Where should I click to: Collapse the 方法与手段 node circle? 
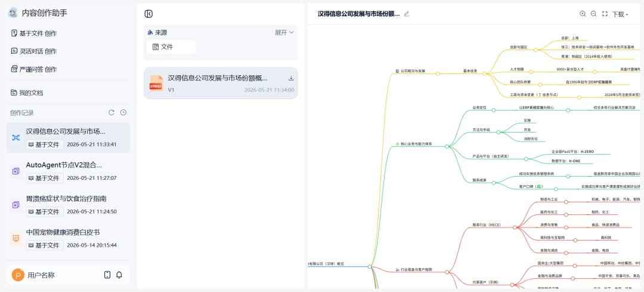click(498, 133)
